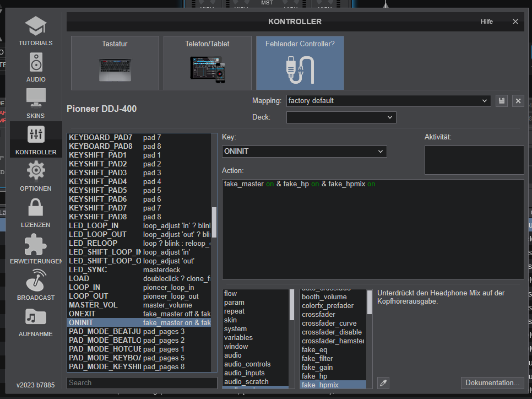Image resolution: width=532 pixels, height=399 pixels.
Task: Select the LED_SYNC mapping row
Action: pyautogui.click(x=139, y=269)
